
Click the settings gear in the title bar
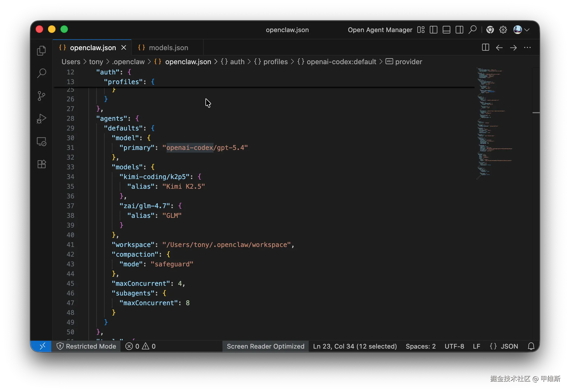503,30
